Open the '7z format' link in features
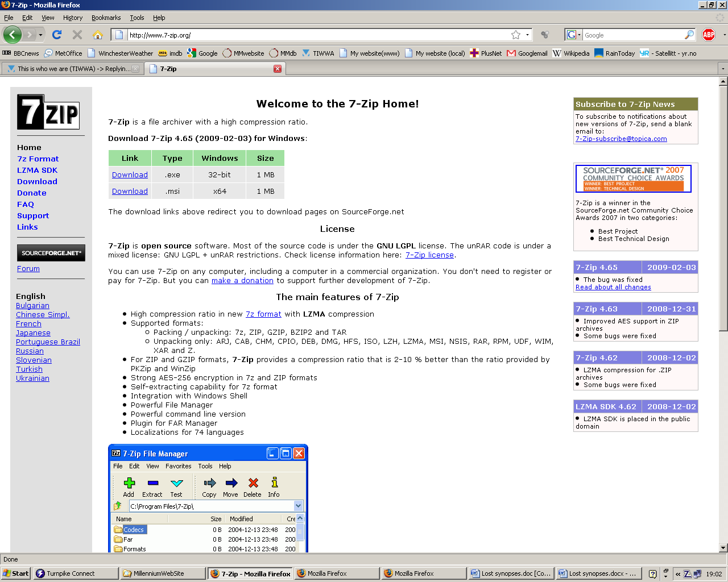The height and width of the screenshot is (582, 728). 263,314
